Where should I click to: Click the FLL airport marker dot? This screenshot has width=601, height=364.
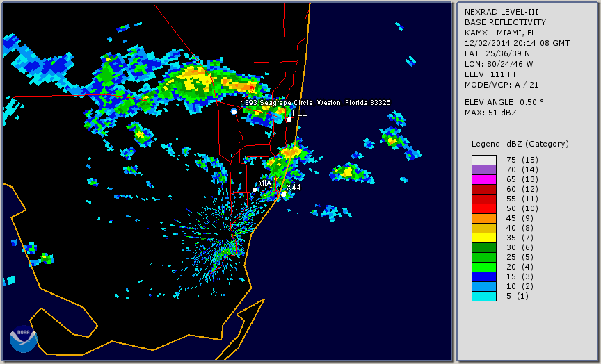click(289, 119)
